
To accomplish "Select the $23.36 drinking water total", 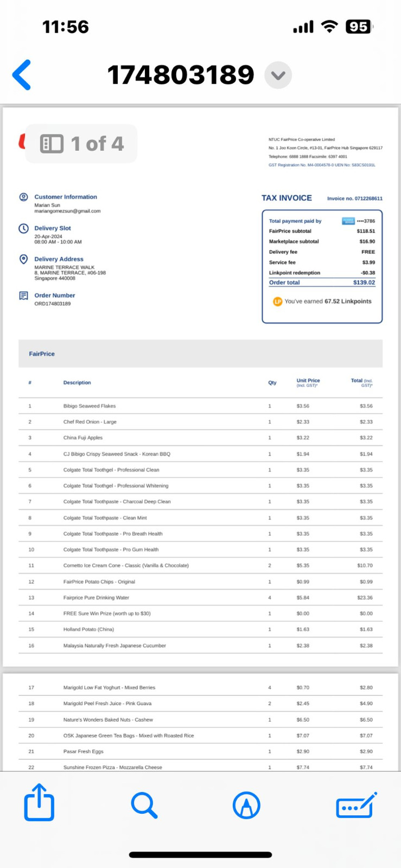I will click(x=365, y=598).
